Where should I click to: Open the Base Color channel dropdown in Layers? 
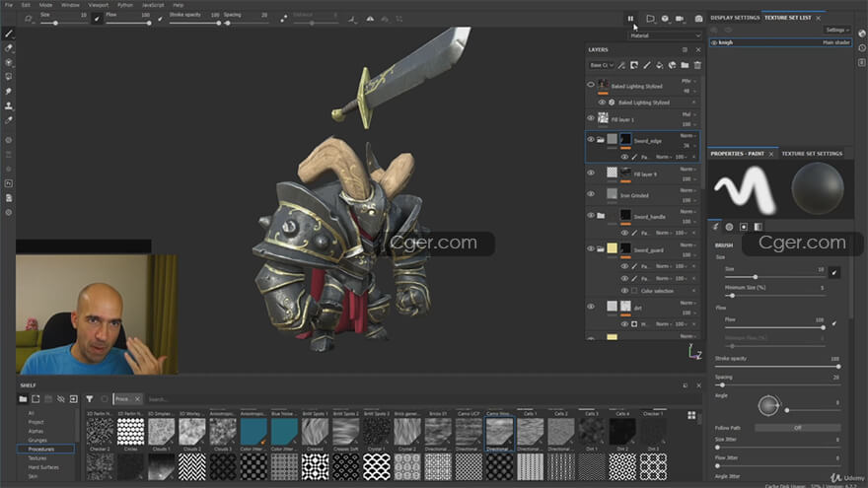click(601, 65)
